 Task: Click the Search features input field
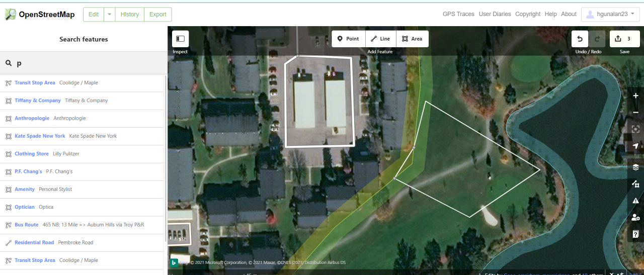tap(84, 63)
